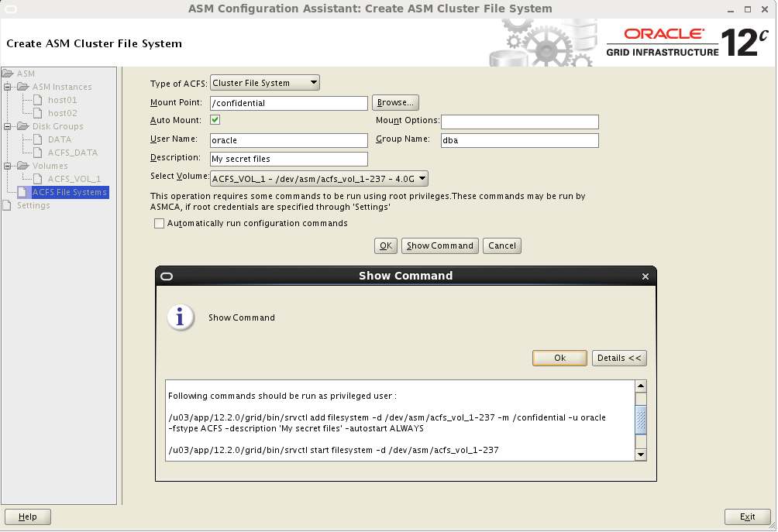Click the ASM Instances folder icon

(x=22, y=87)
